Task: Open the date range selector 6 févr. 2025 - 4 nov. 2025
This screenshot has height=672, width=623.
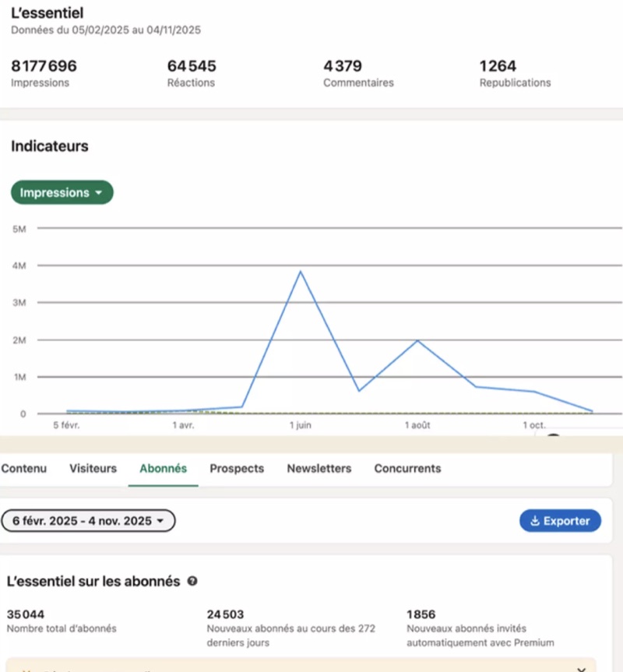Action: 88,521
